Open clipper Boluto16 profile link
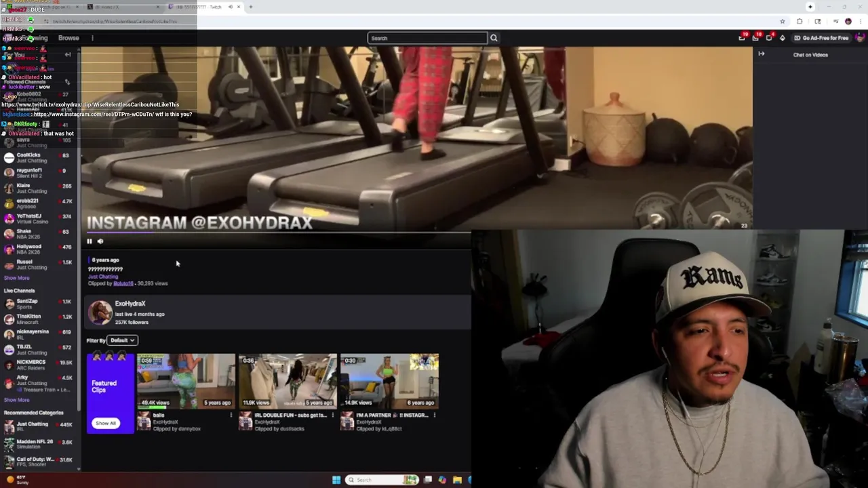 tap(123, 283)
